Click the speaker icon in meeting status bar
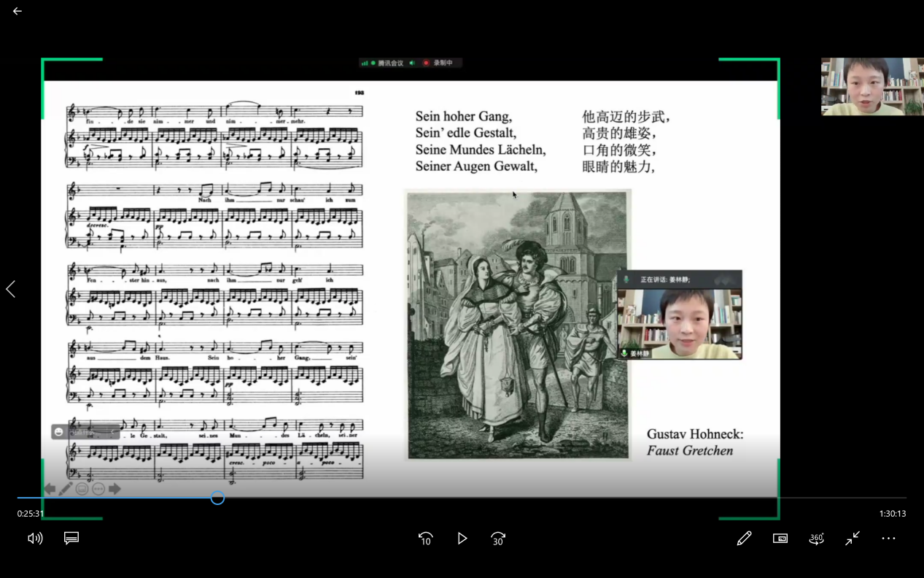 (x=412, y=63)
